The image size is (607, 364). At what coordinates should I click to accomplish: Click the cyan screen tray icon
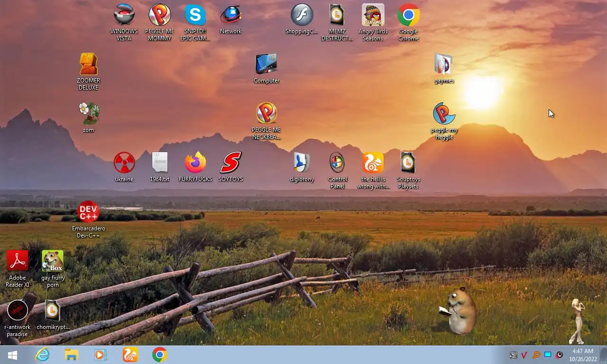548,355
